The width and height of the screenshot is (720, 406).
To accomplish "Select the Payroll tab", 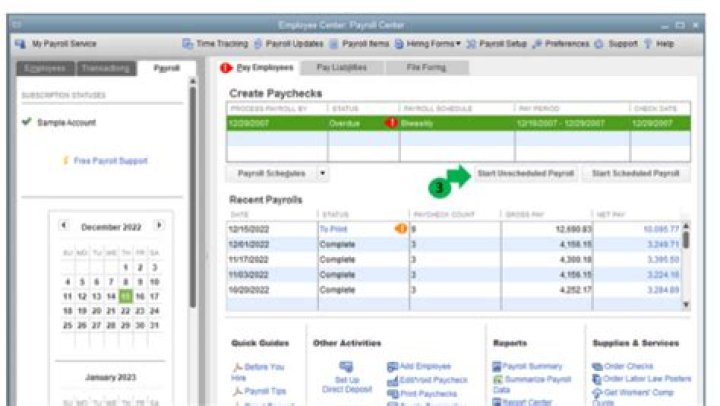I will tap(167, 68).
